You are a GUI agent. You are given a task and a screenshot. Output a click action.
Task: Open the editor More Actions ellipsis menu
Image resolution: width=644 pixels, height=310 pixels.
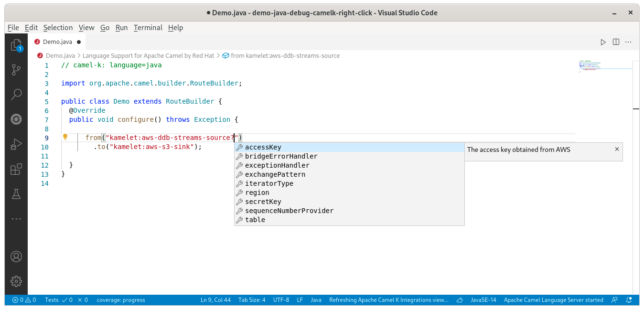[x=628, y=42]
